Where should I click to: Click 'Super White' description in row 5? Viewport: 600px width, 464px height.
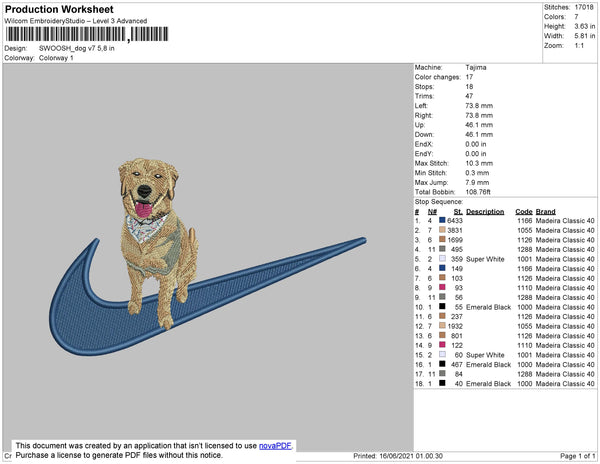point(485,259)
